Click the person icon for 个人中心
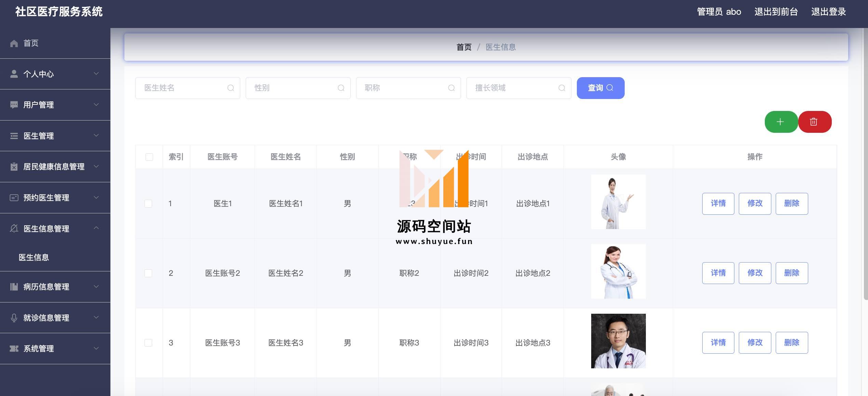Screen dimensions: 868x396 [x=14, y=74]
